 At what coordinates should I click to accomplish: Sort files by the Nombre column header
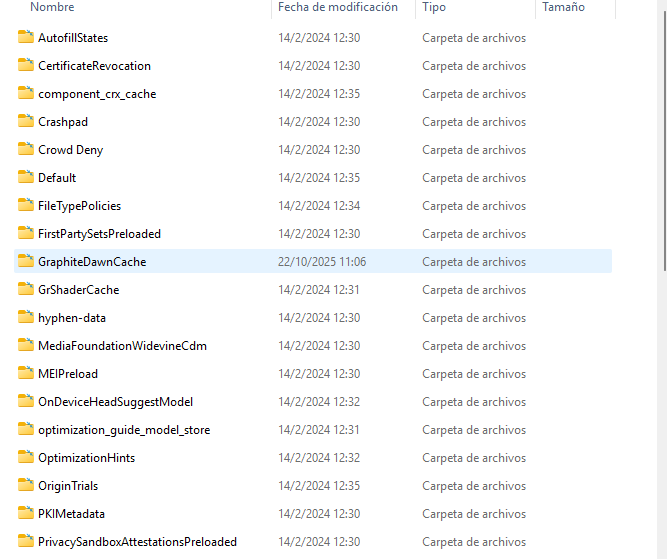coord(52,7)
